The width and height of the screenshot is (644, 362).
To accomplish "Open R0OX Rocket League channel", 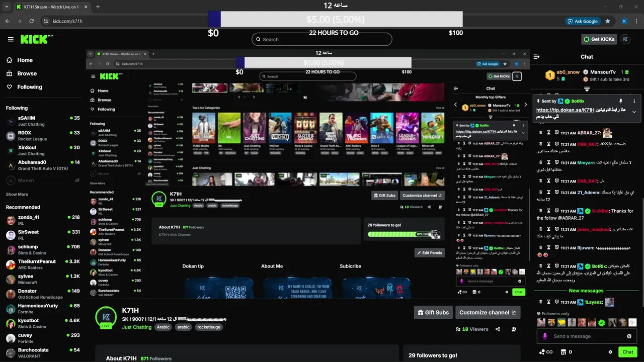I will 43,136.
